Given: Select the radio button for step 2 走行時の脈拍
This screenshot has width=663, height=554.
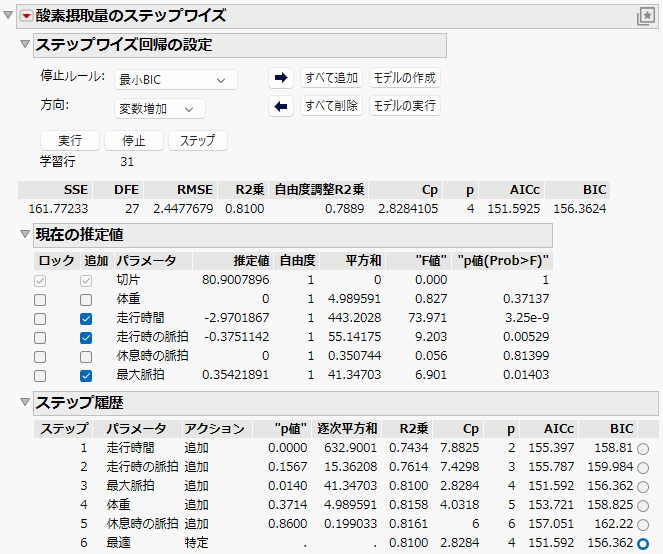Looking at the screenshot, I should [643, 468].
